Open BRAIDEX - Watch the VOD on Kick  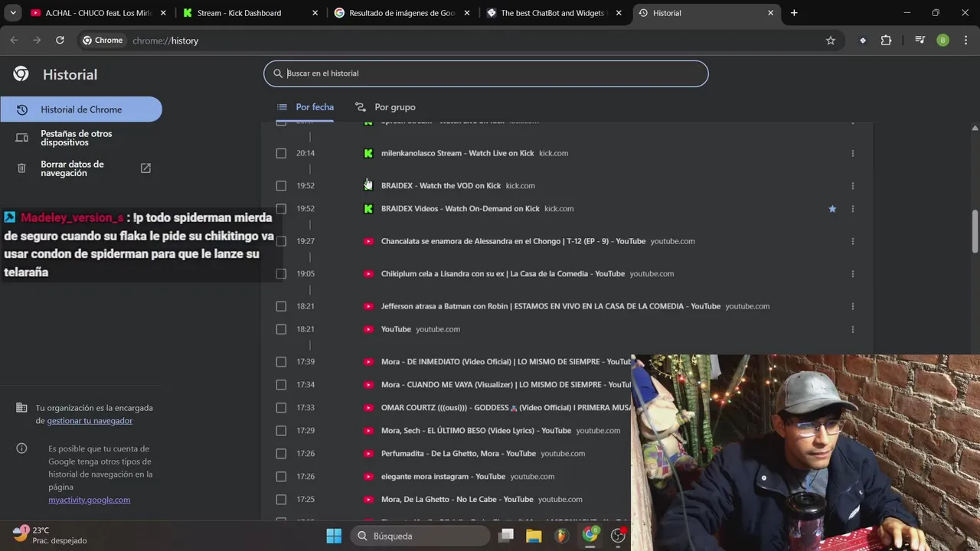(441, 185)
